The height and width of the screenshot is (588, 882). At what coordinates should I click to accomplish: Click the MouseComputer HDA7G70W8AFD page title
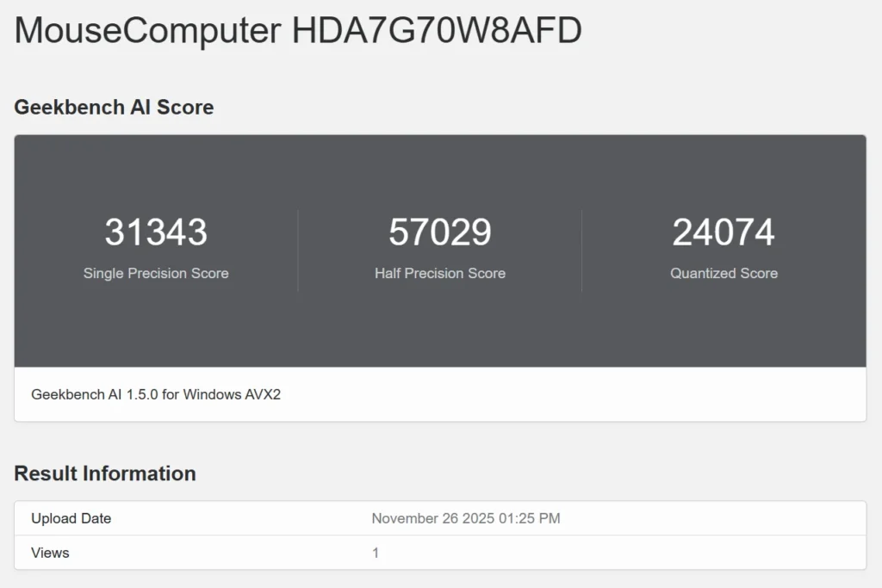tap(297, 31)
